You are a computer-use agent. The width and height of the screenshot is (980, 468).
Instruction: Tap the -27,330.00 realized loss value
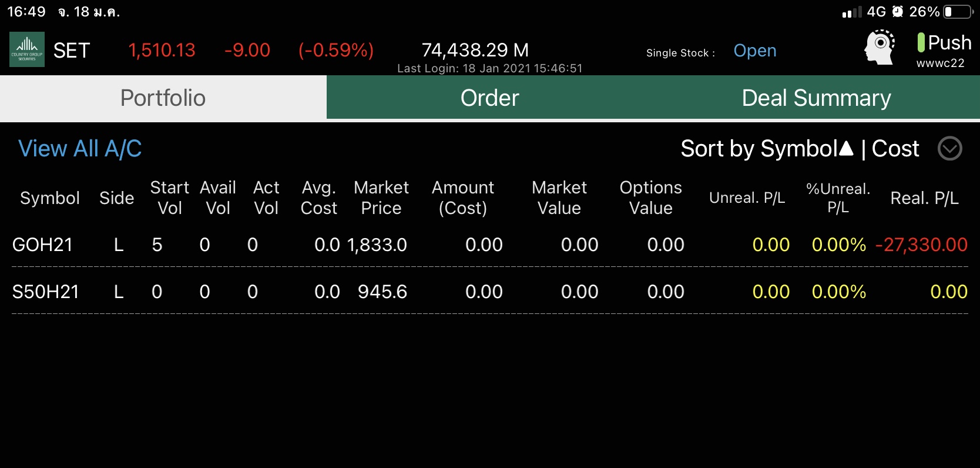pos(921,245)
